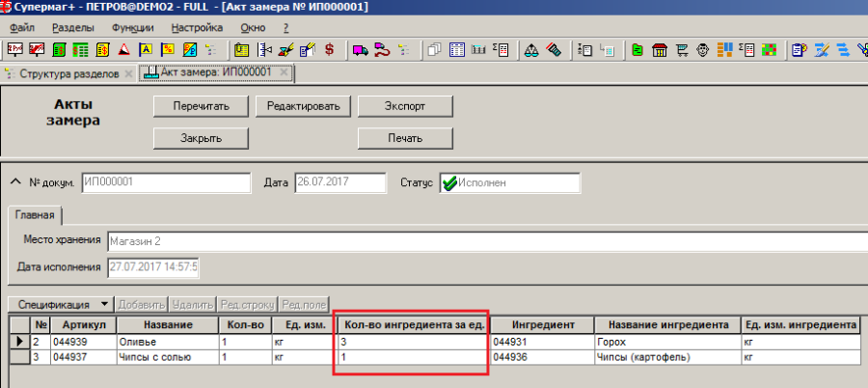Image resolution: width=868 pixels, height=388 pixels.
Task: Click the cell Чипсы с солью
Action: 168,357
